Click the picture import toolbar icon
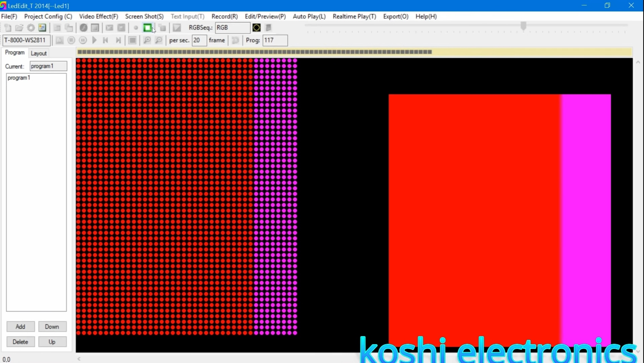644x363 pixels. 42,28
